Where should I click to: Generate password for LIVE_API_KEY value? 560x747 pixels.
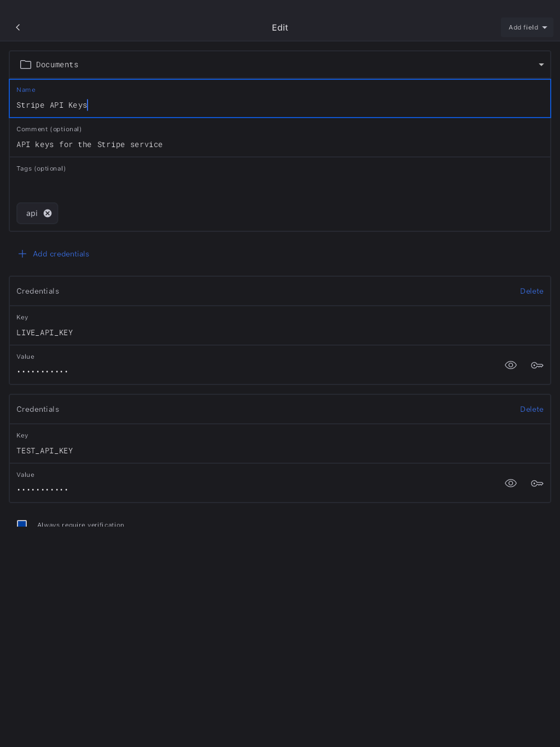click(x=537, y=365)
